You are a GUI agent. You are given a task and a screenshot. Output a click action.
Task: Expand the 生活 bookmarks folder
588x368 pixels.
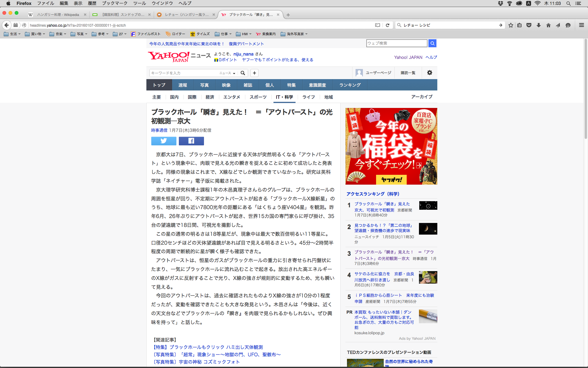click(x=12, y=34)
